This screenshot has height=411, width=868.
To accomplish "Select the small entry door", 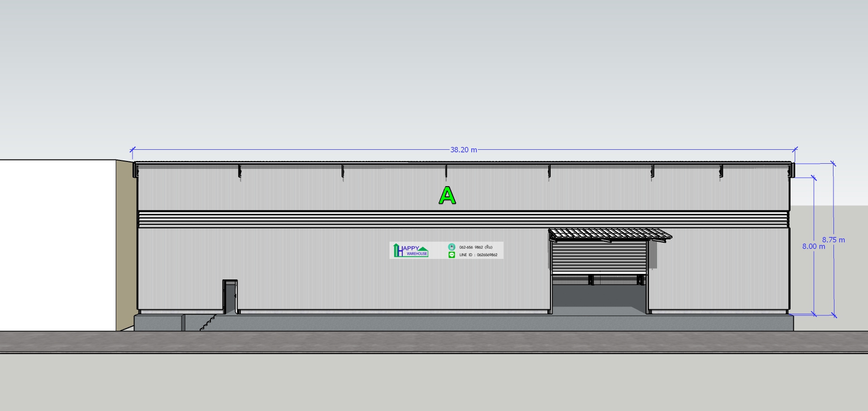I will click(x=230, y=297).
